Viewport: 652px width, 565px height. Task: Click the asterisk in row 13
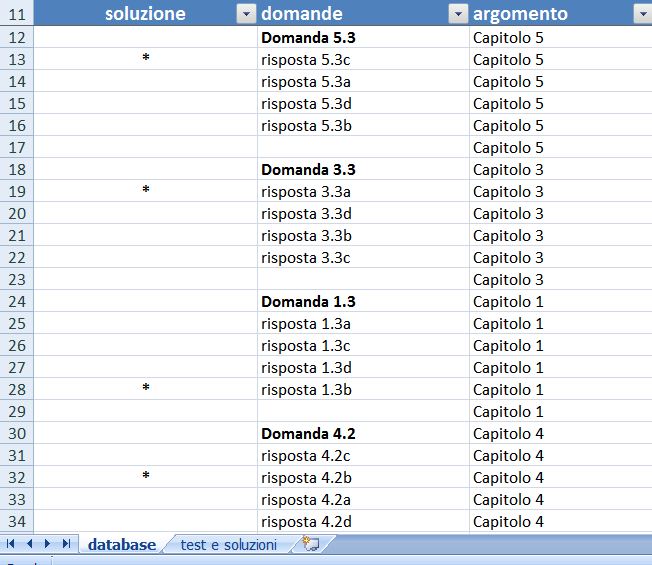146,57
